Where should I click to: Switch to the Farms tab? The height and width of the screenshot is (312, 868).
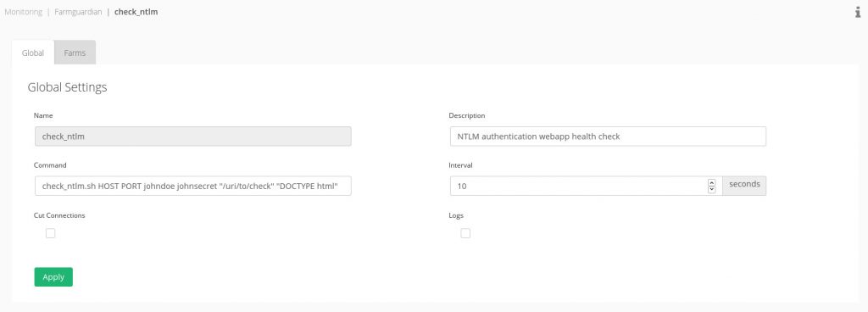click(75, 53)
